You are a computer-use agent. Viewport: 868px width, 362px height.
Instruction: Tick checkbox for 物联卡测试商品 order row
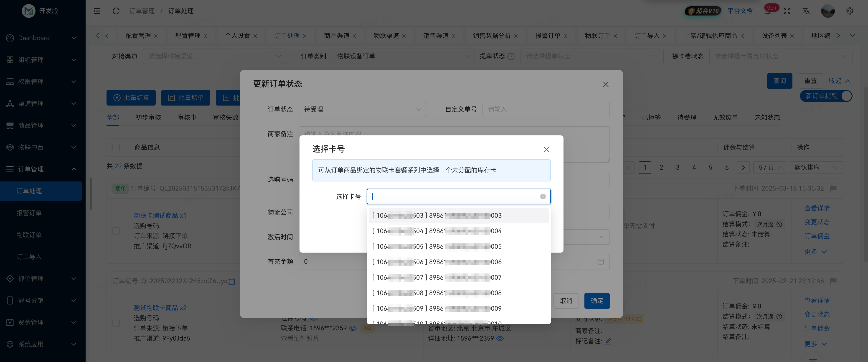point(116,231)
